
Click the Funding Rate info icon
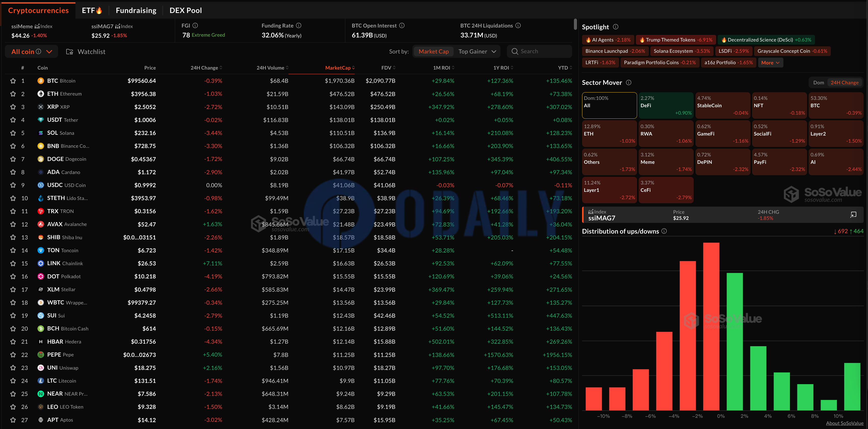(x=298, y=25)
